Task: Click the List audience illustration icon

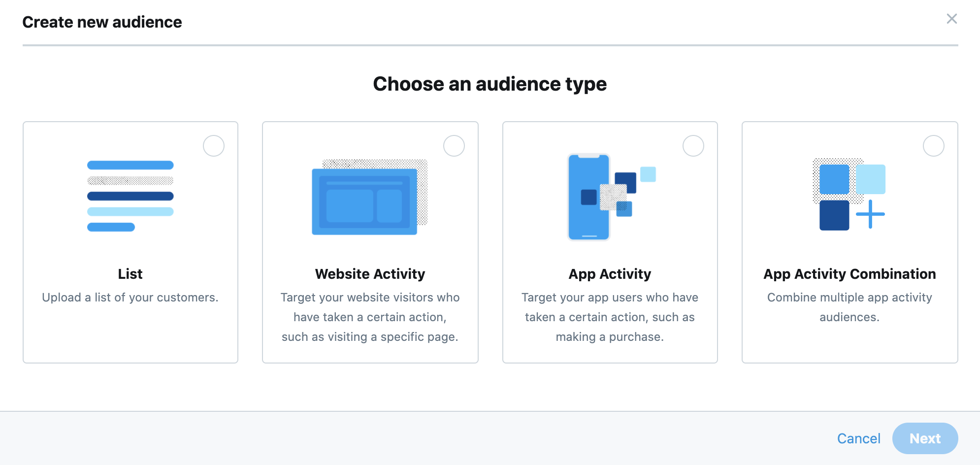Action: click(x=130, y=196)
